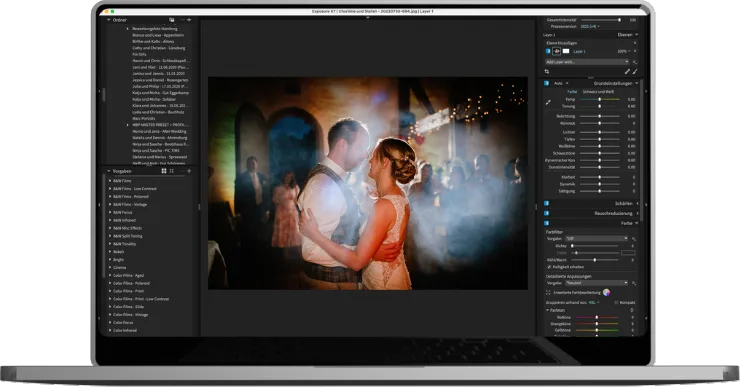Click the targeted adjustment icon left of Erweiterte Farbbearbeitung

point(548,293)
